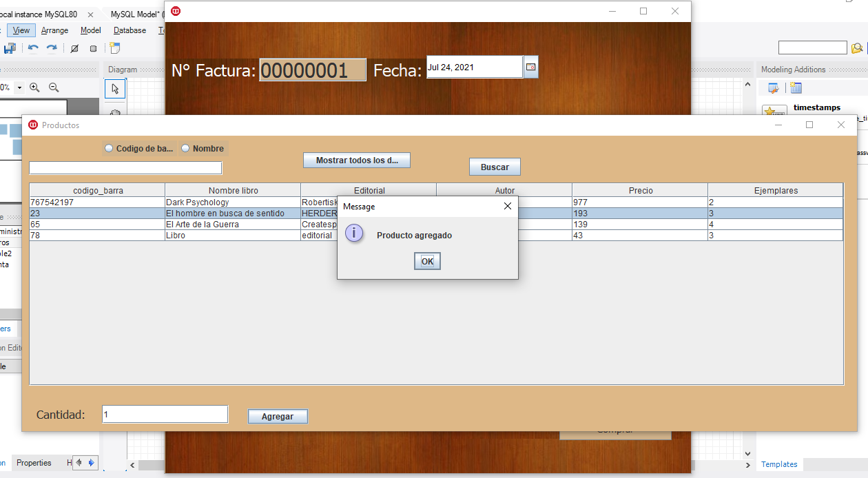Click the new diagram note icon
The image size is (868, 478).
point(114,48)
